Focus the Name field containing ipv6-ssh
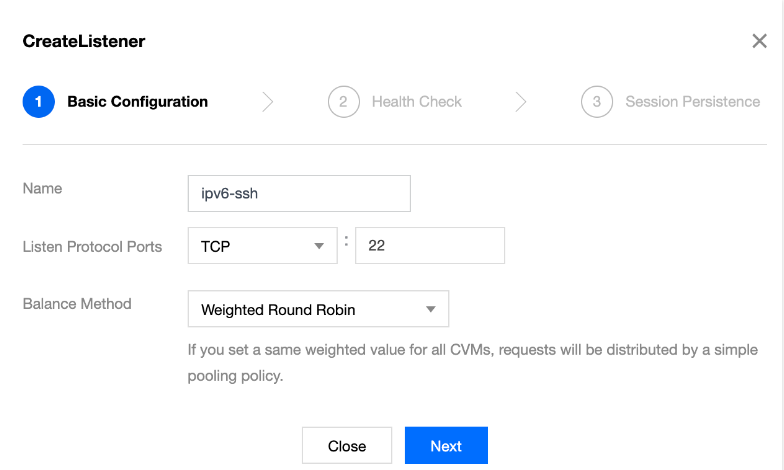The image size is (784, 470). point(299,194)
